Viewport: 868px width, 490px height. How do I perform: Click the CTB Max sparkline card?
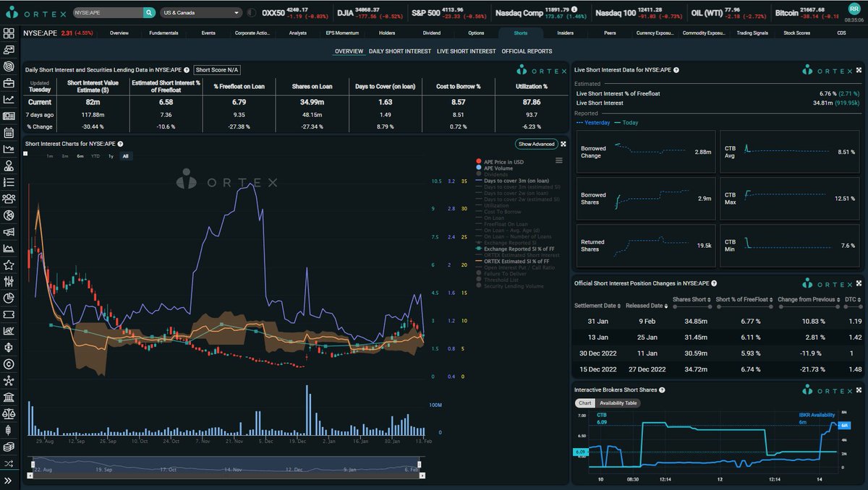point(789,198)
